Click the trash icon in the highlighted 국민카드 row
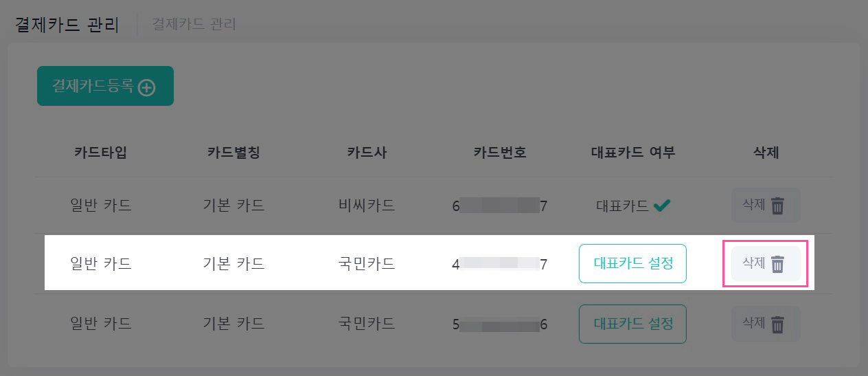Screen dimensions: 868x376 tap(777, 264)
